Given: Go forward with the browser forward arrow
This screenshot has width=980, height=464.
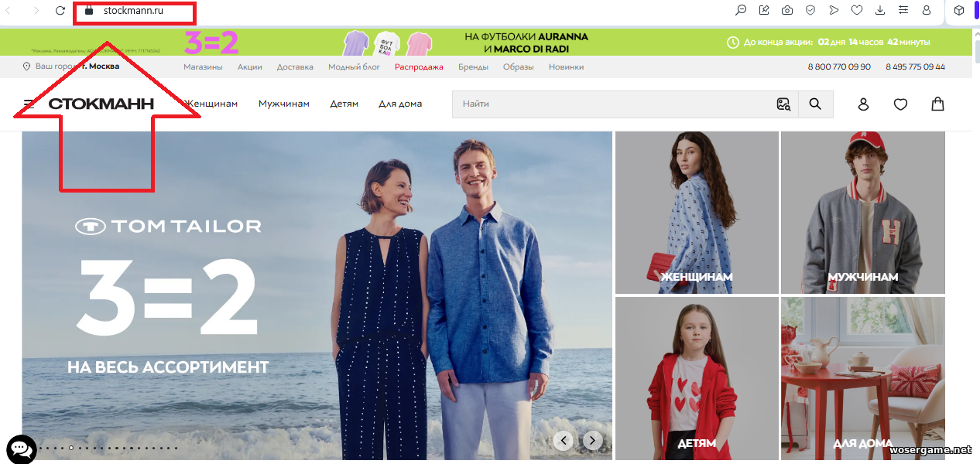Looking at the screenshot, I should tap(36, 11).
